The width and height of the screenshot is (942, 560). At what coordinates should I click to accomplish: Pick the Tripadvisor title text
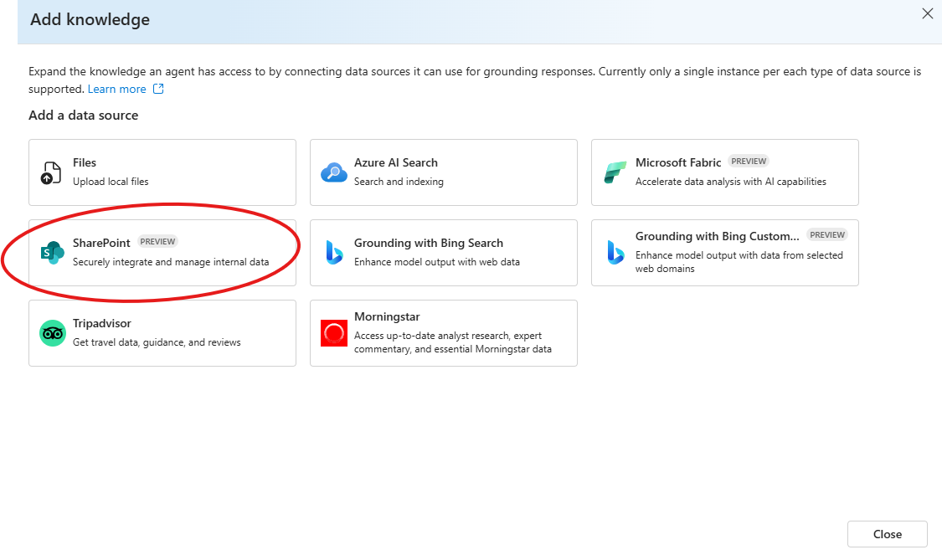[102, 323]
